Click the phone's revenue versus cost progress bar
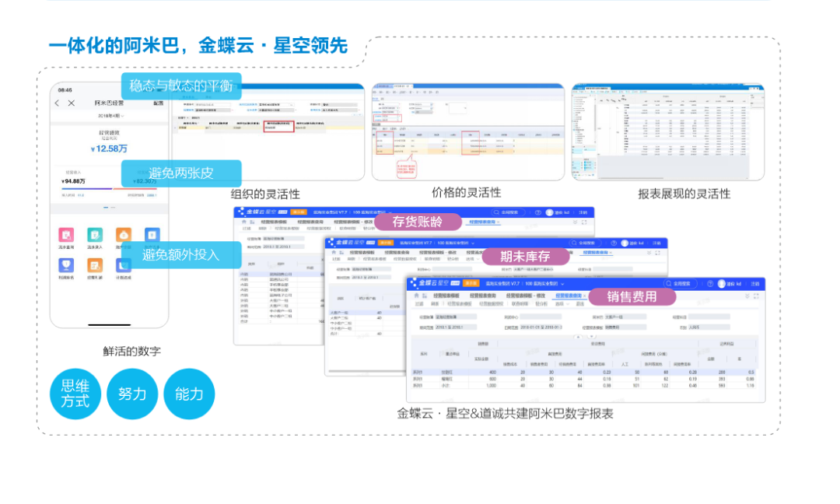 pyautogui.click(x=110, y=188)
